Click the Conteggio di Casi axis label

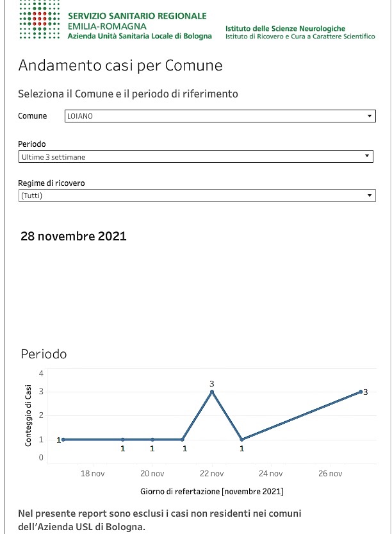(28, 415)
